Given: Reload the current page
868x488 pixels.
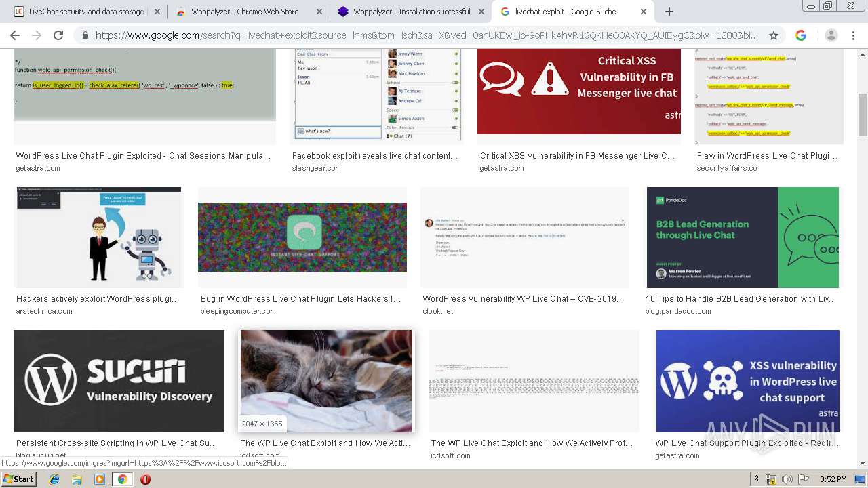Looking at the screenshot, I should 58,35.
